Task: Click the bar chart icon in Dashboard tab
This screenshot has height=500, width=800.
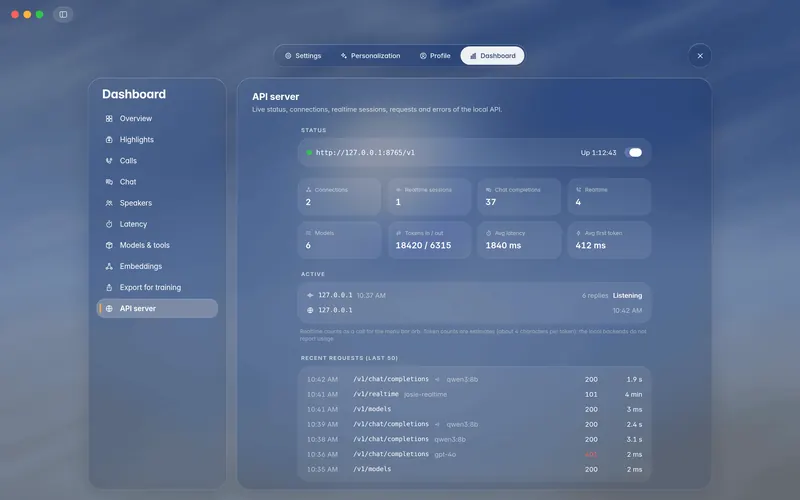Action: point(473,56)
